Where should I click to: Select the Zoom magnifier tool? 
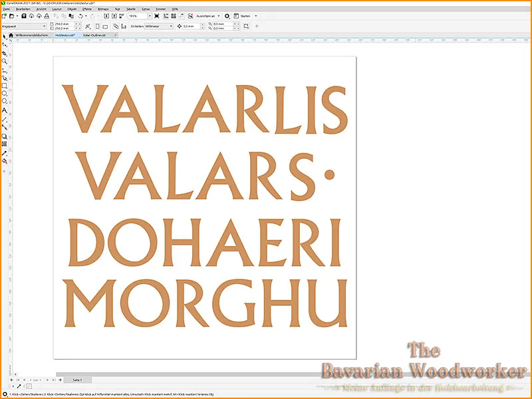tap(5, 61)
